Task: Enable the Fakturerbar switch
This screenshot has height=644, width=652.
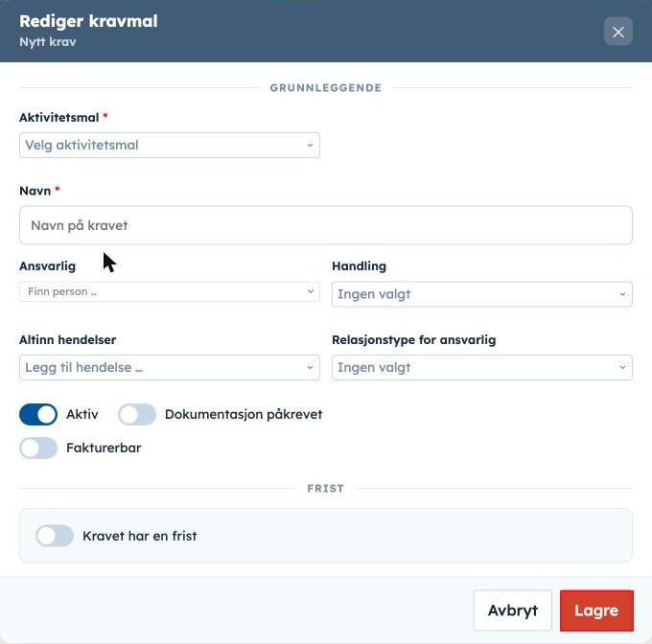Action: click(38, 448)
